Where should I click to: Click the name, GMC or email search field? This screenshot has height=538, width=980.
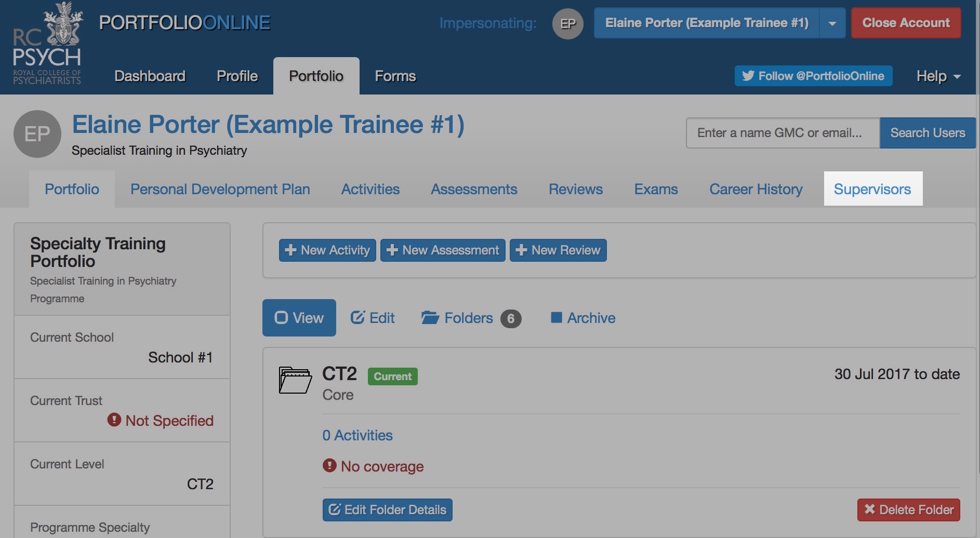783,133
